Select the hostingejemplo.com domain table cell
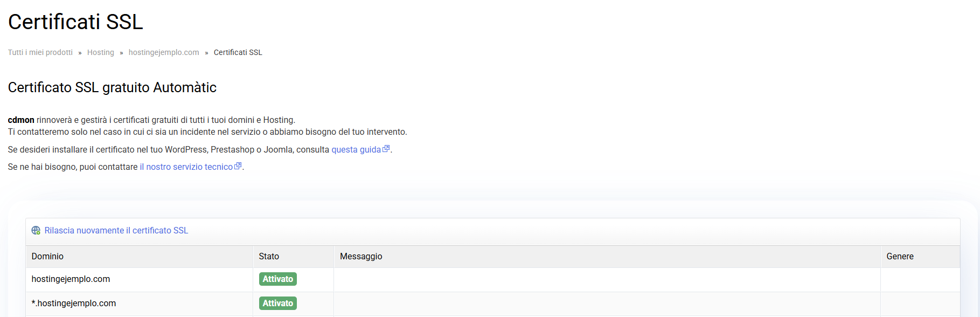Viewport: 980px width, 317px height. [71, 279]
